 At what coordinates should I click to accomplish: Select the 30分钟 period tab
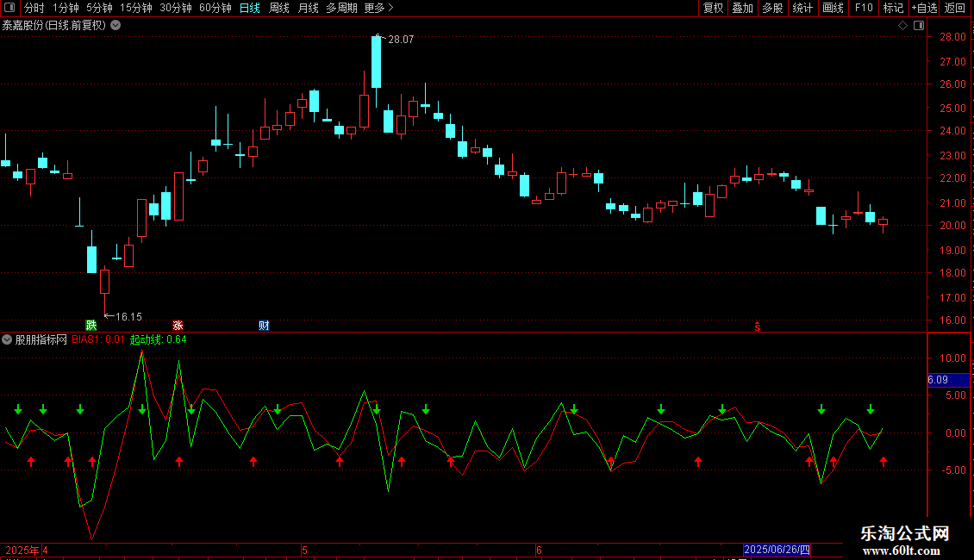point(176,8)
